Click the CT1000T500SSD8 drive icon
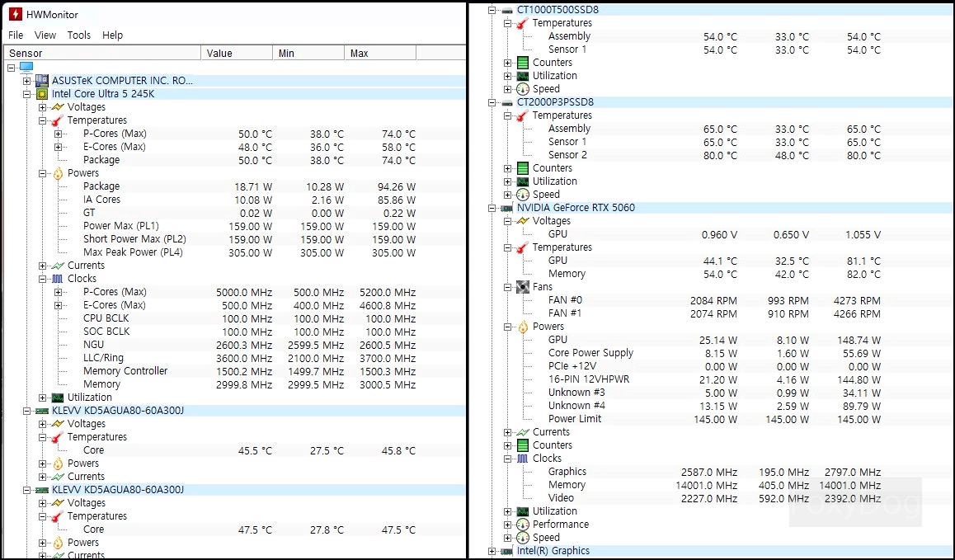The width and height of the screenshot is (955, 560). 507,11
